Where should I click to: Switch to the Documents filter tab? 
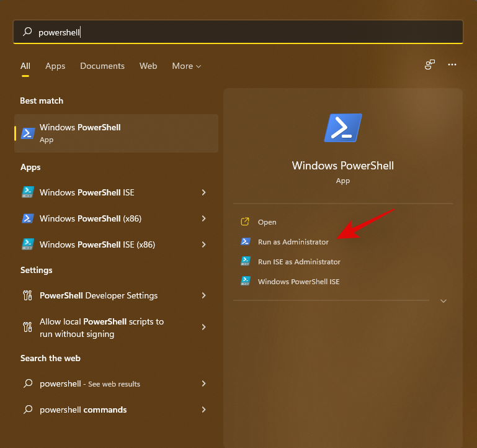point(102,66)
